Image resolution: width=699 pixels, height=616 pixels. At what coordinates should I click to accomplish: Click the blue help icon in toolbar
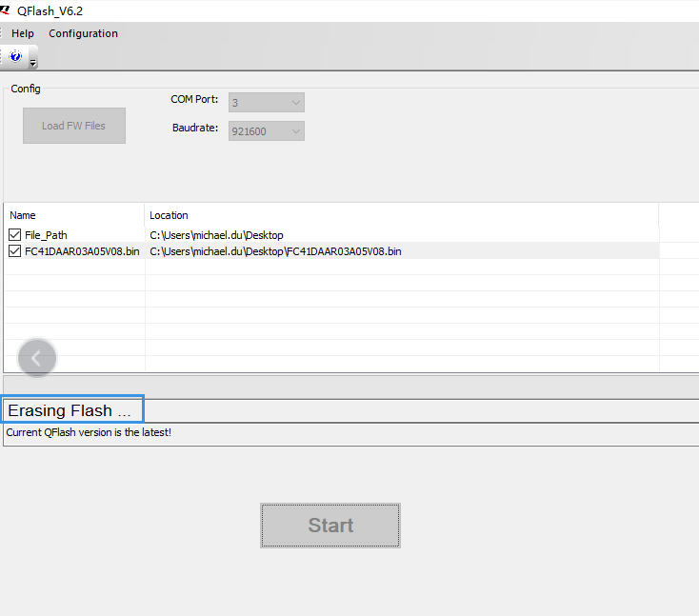point(15,56)
